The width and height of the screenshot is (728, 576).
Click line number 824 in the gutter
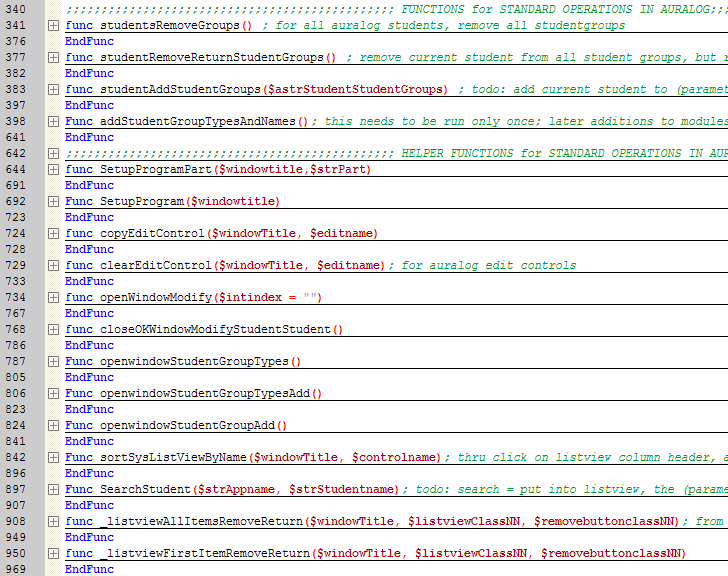[15, 425]
